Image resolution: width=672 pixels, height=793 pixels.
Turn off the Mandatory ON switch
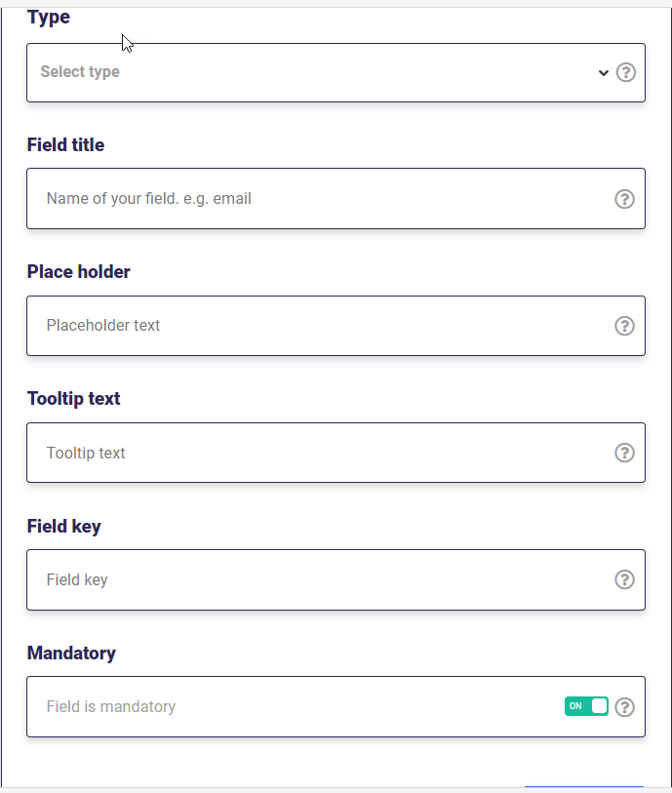click(x=586, y=706)
